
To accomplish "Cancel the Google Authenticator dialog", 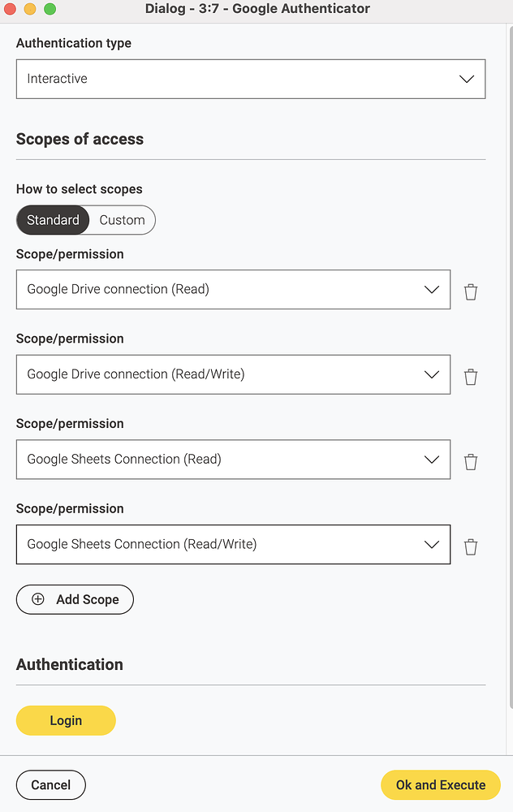I will coord(50,784).
